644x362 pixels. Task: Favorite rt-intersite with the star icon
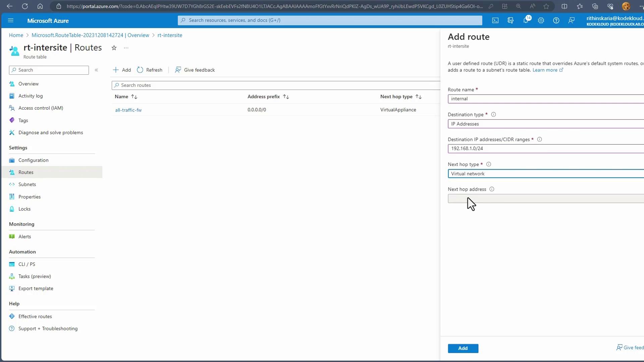(x=114, y=48)
